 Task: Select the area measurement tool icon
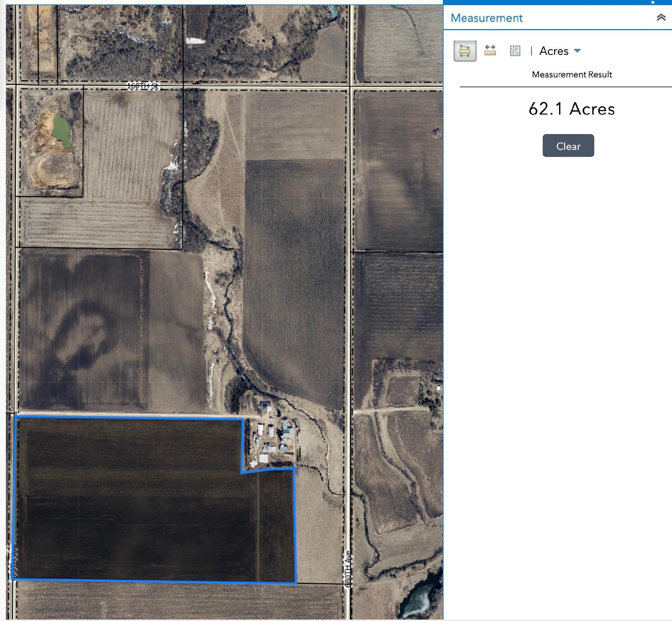[465, 51]
